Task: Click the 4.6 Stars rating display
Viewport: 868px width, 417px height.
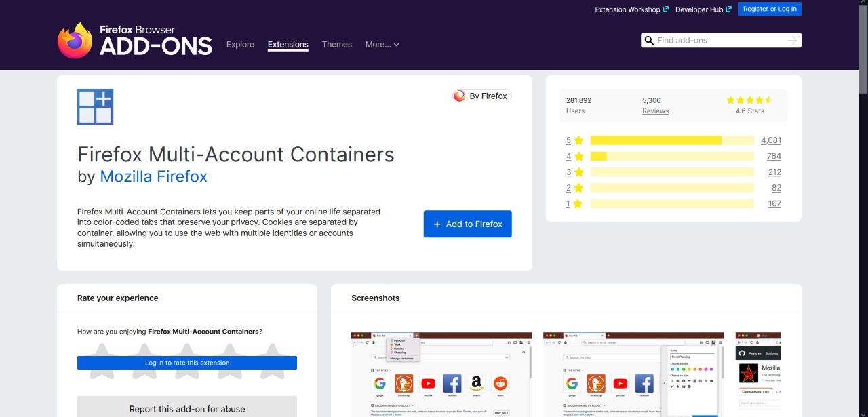Action: point(750,105)
